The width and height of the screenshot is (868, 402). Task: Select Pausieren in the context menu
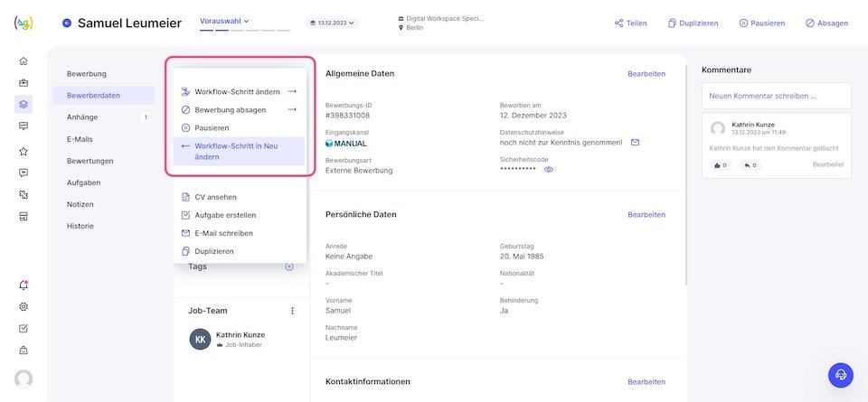point(212,128)
